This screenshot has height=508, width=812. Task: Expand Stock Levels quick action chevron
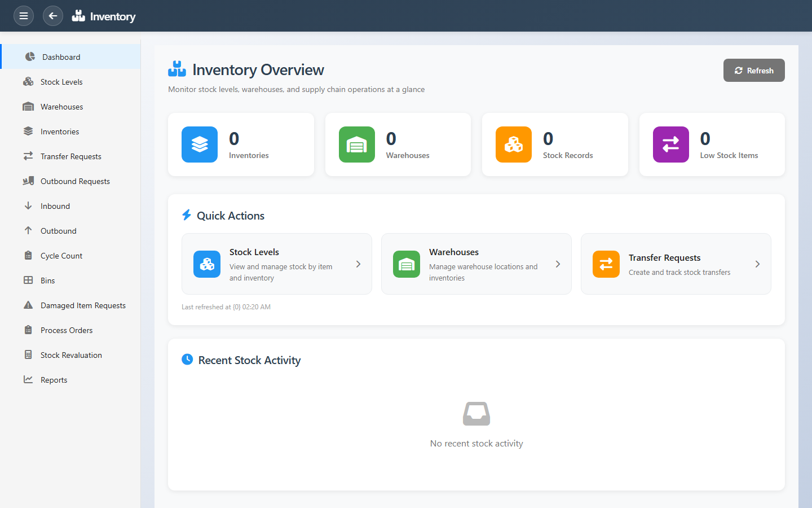[358, 264]
